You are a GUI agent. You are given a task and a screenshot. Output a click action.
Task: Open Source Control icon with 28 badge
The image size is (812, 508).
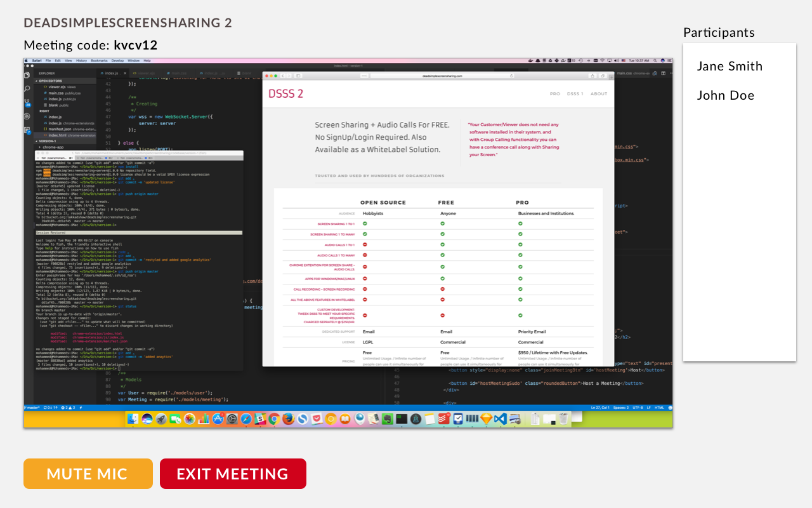pyautogui.click(x=27, y=102)
